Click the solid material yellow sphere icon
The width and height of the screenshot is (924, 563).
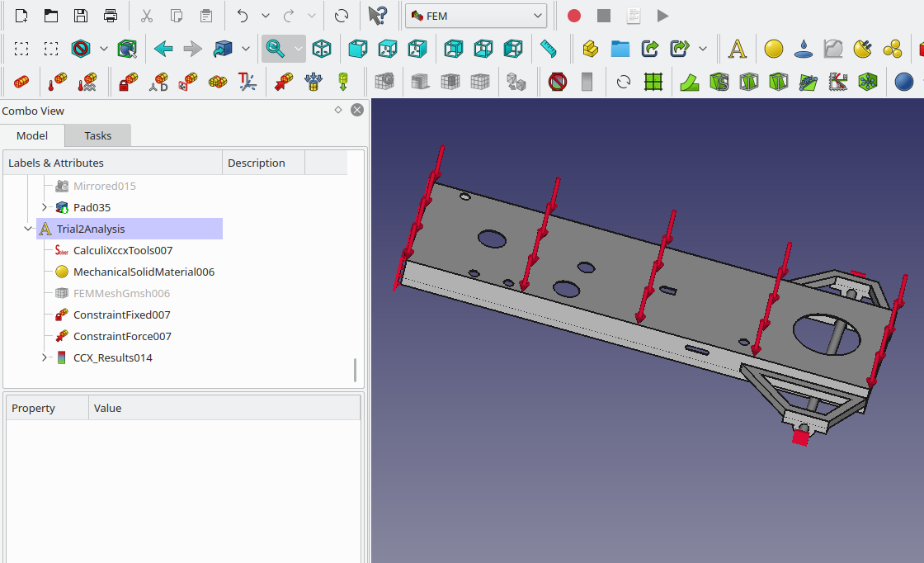coord(773,49)
